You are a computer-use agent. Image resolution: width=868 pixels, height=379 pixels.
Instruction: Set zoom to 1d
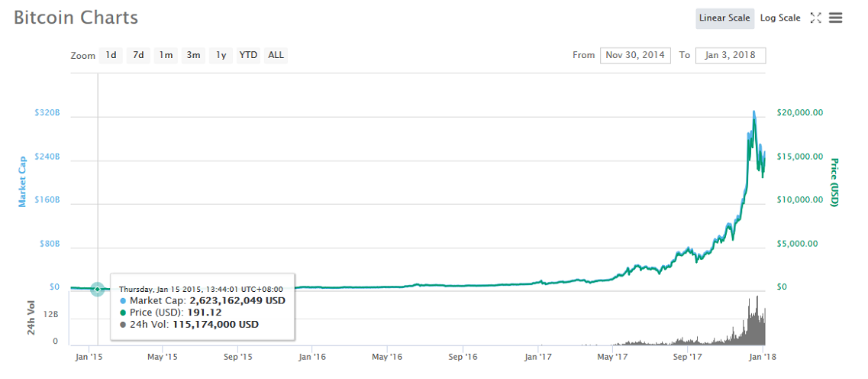click(111, 56)
